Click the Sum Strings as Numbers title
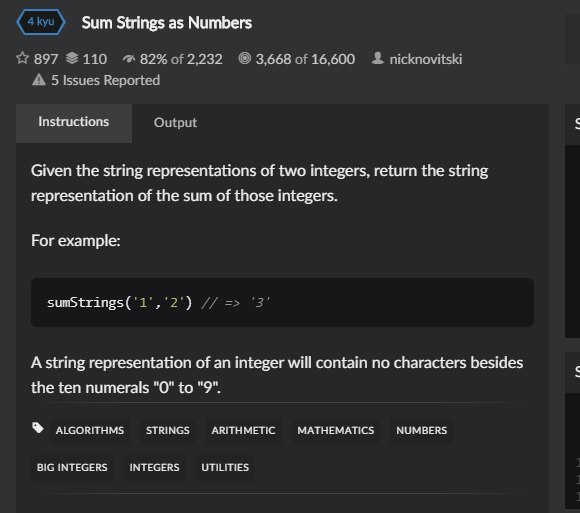Screen dimensions: 580x513 (167, 23)
